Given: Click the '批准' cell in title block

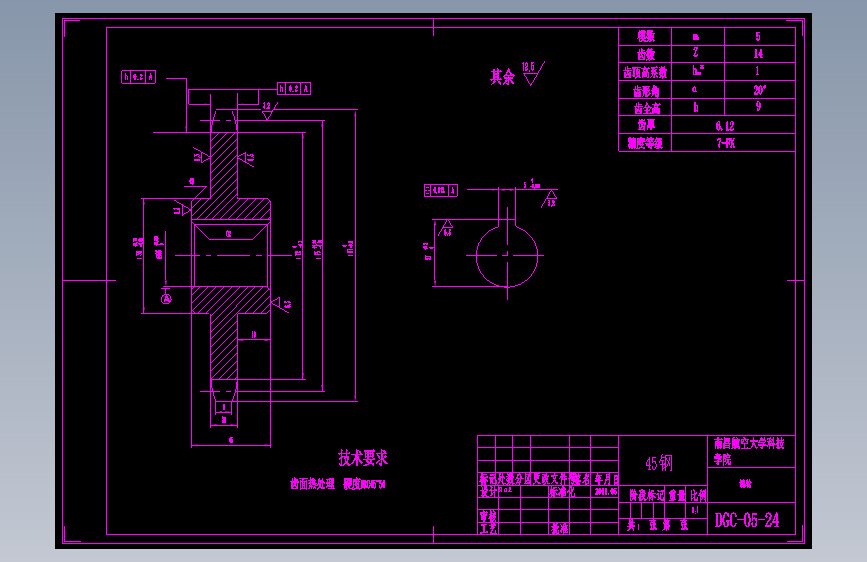Looking at the screenshot, I should pos(559,529).
